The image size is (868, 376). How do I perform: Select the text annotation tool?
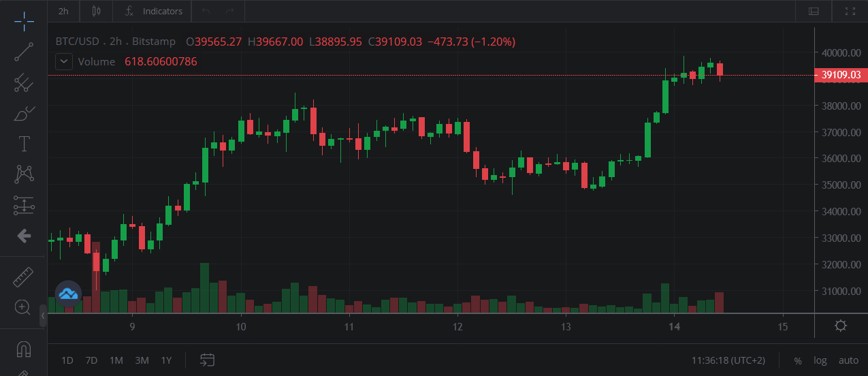24,144
